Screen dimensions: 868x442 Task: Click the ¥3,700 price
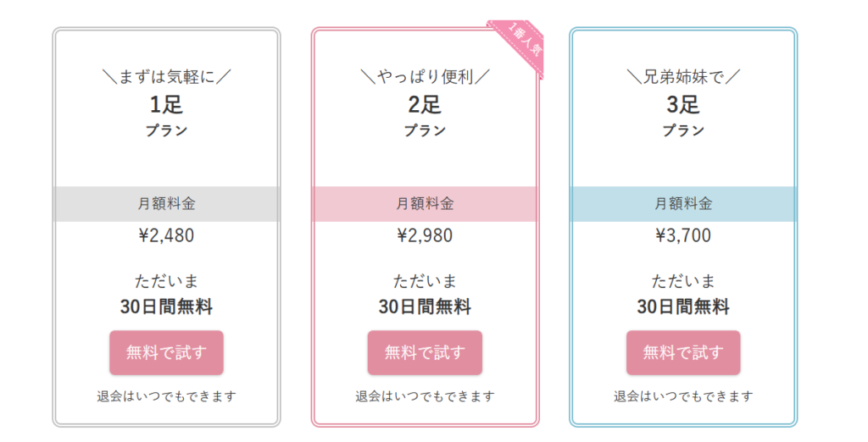683,235
